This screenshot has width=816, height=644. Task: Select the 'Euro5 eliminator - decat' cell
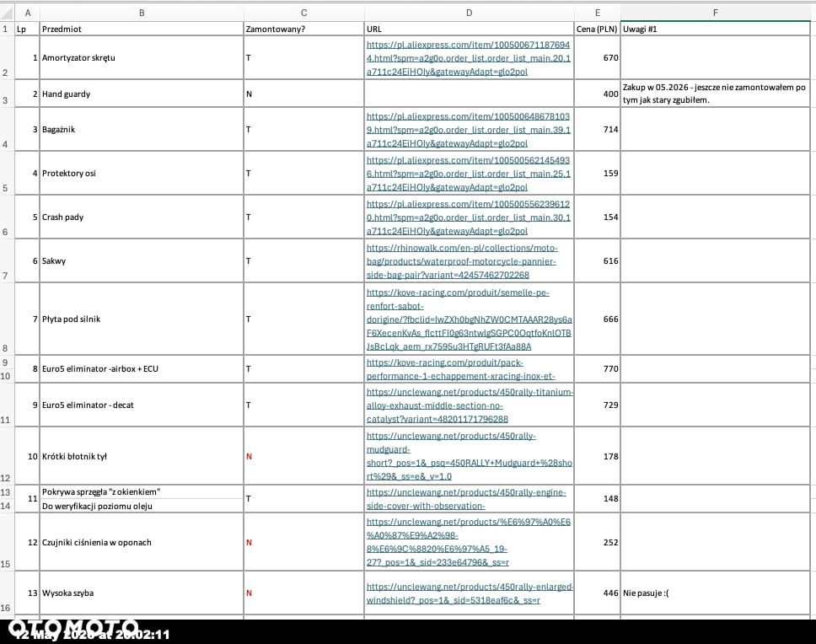point(142,405)
